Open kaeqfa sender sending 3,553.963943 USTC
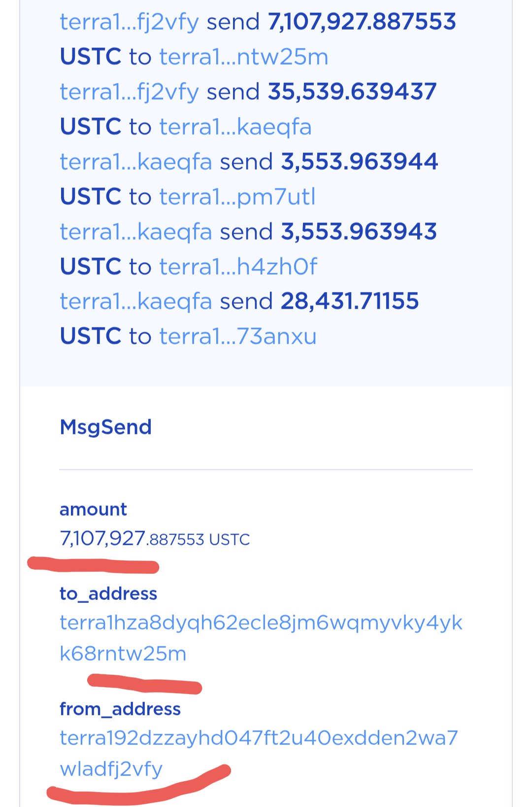The image size is (532, 807). click(x=136, y=232)
